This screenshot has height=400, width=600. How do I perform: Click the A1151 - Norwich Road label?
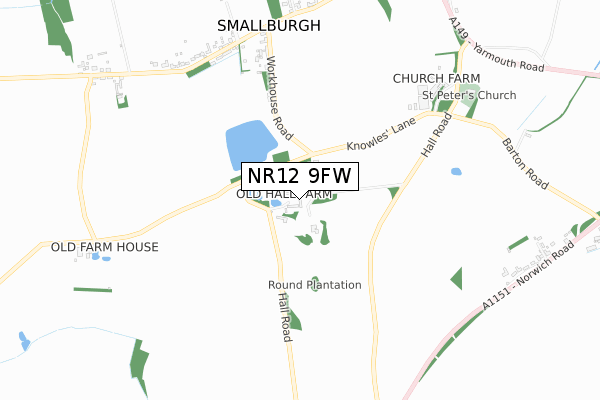pyautogui.click(x=528, y=275)
